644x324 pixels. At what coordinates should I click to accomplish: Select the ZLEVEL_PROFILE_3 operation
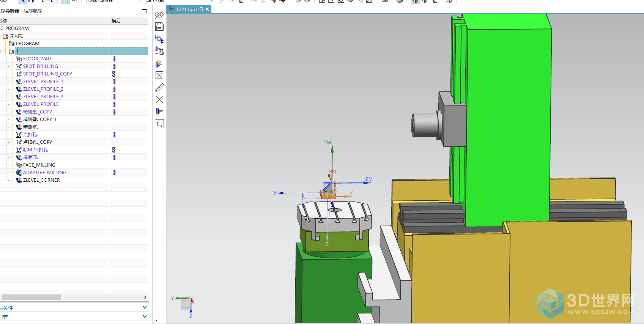[x=43, y=97]
